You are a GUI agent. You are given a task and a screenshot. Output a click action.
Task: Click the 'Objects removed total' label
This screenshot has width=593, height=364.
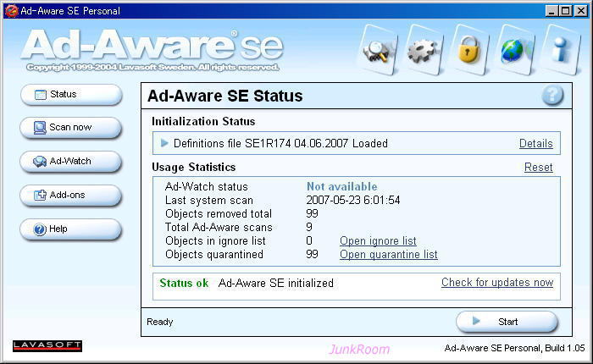[x=219, y=213]
